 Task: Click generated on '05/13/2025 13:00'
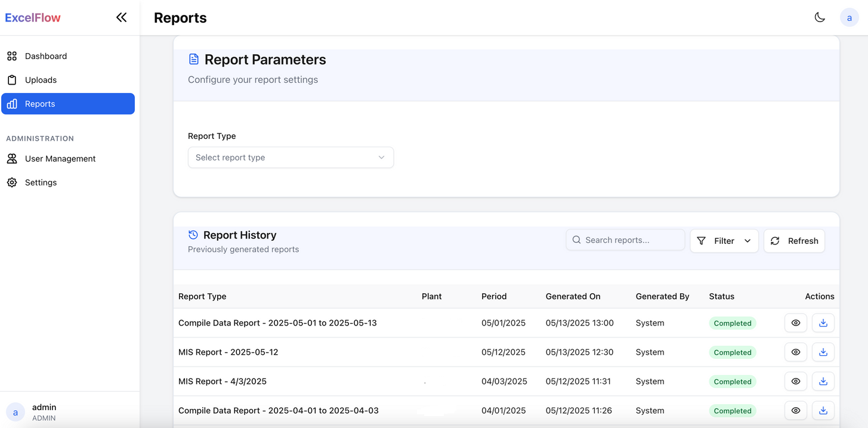[580, 322]
